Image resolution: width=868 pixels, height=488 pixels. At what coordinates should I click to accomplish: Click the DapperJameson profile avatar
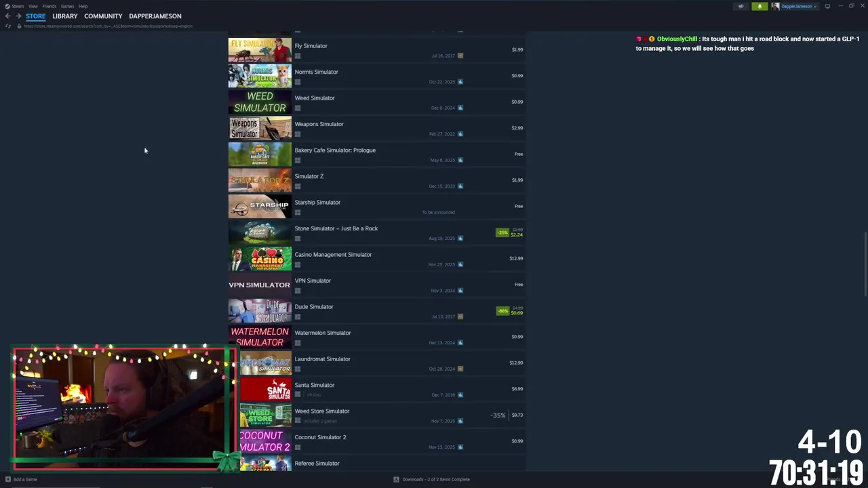(x=775, y=6)
